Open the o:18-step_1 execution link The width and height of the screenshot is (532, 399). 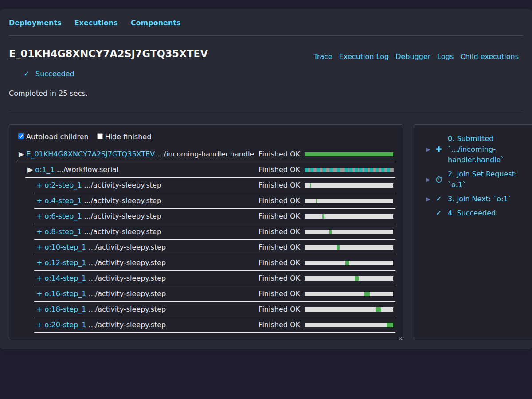pyautogui.click(x=65, y=309)
